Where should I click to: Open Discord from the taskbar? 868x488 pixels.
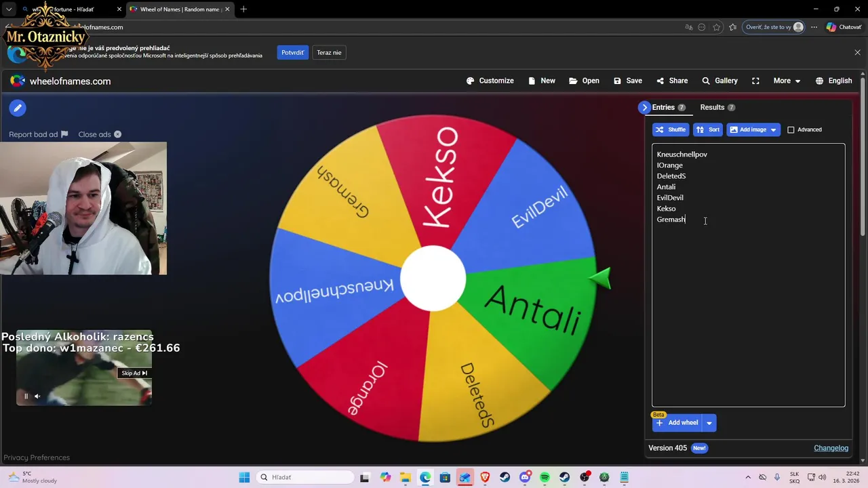coord(525,477)
